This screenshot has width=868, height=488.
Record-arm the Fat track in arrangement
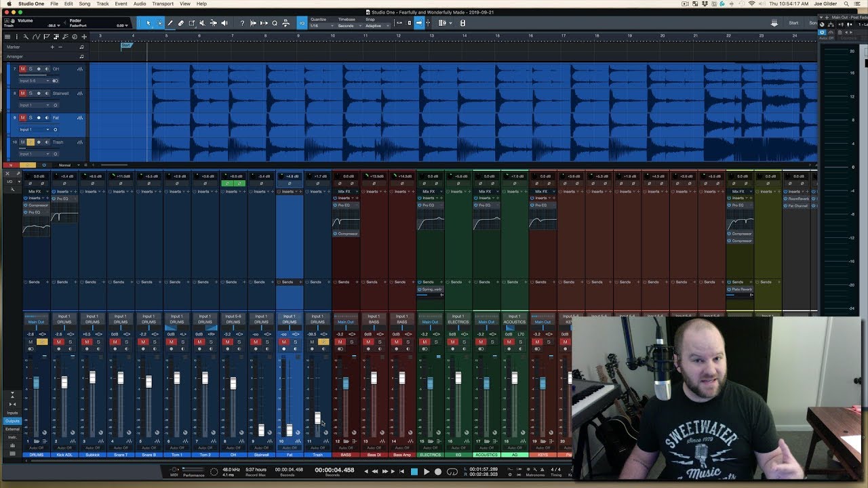pos(39,118)
